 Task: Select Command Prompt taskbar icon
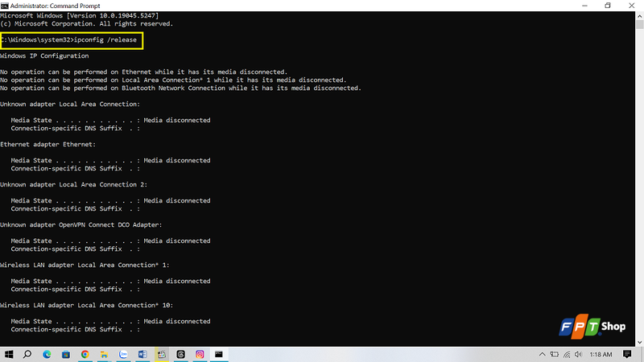point(219,354)
